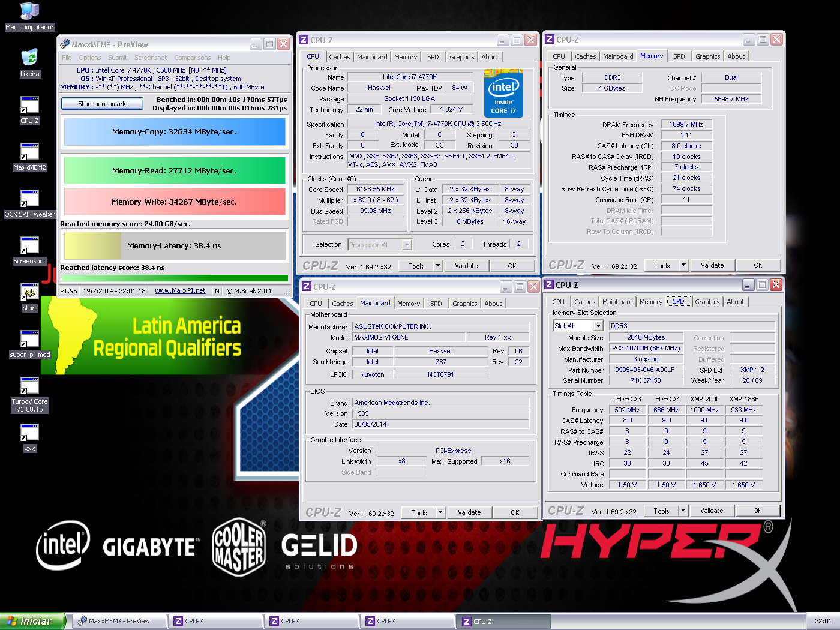Click the Z icon of CPU-Z Mainboard-tab window title

coord(307,287)
